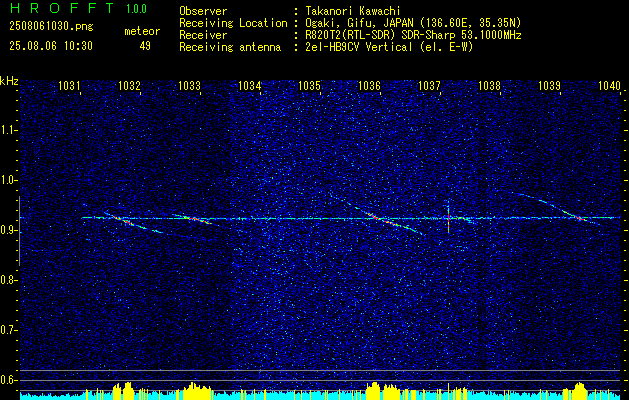Click the vertical burst spike after 1037
The height and width of the screenshot is (400, 629).
coord(448,217)
